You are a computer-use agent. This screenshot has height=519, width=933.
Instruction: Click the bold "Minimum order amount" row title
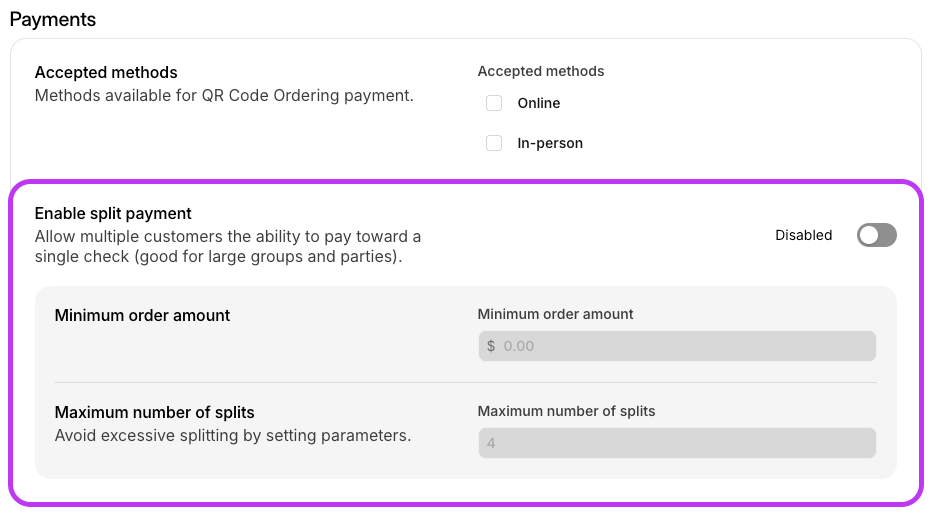[142, 315]
